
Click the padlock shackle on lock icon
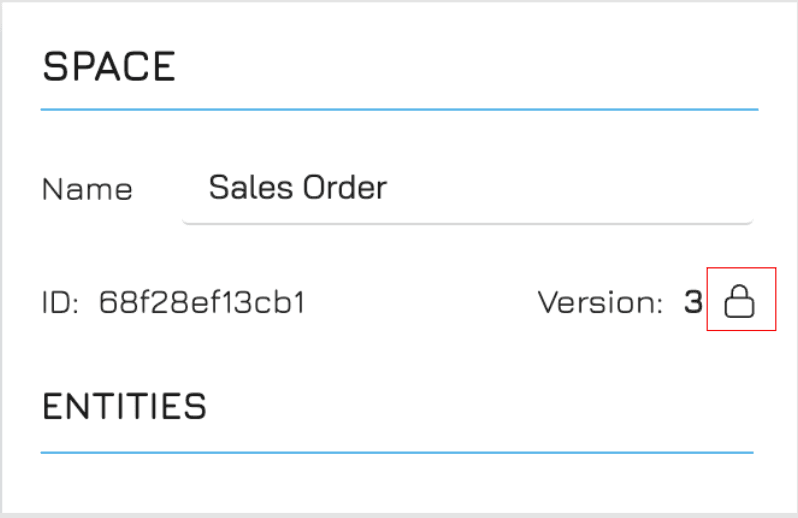(739, 292)
